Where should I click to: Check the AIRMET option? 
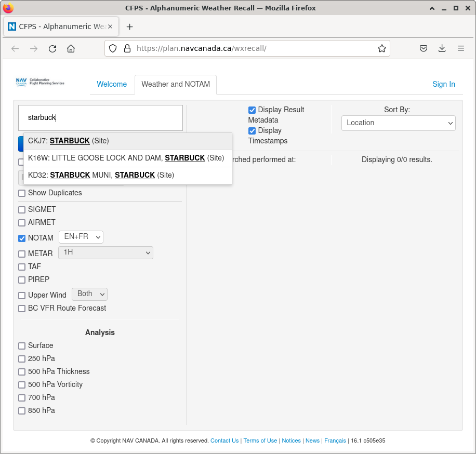click(x=22, y=223)
